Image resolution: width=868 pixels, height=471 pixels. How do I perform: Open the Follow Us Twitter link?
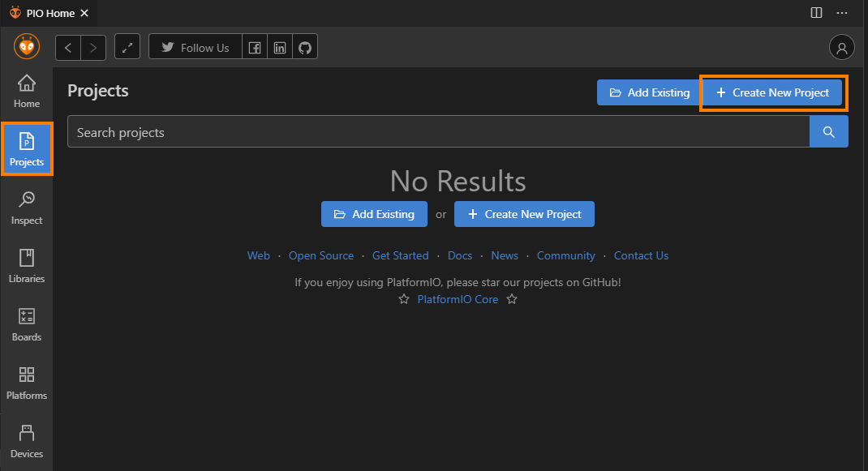tap(196, 48)
